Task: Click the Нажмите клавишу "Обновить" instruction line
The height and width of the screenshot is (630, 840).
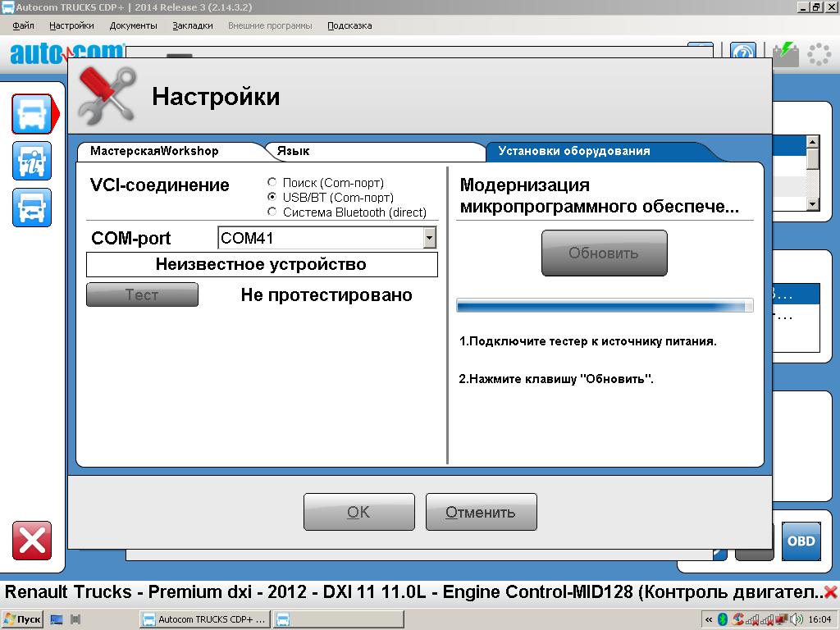Action: pyautogui.click(x=556, y=379)
